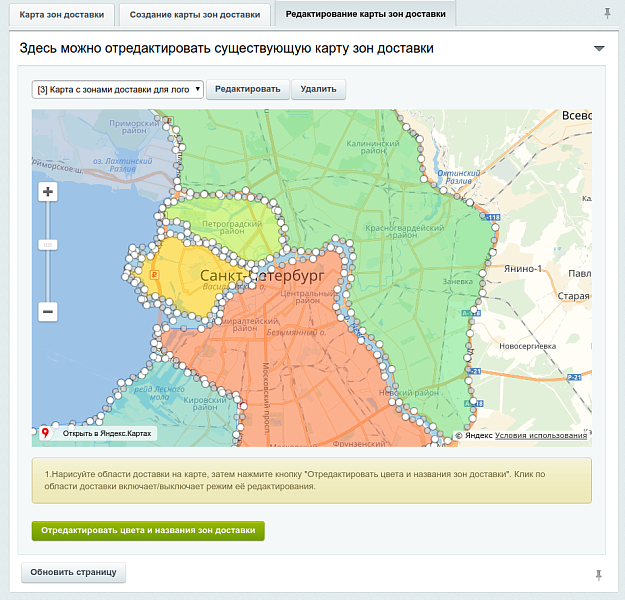Open Создание карты зон доставки tab
This screenshot has height=600, width=625.
coord(195,15)
